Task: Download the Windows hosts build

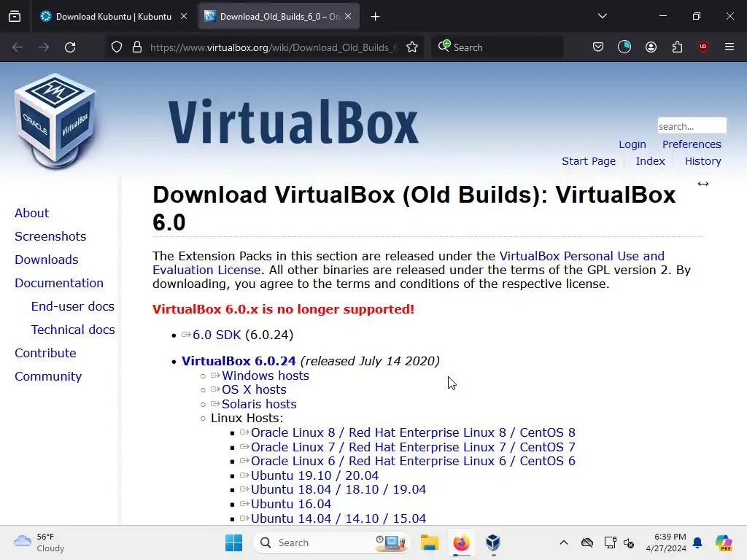Action: pyautogui.click(x=266, y=376)
